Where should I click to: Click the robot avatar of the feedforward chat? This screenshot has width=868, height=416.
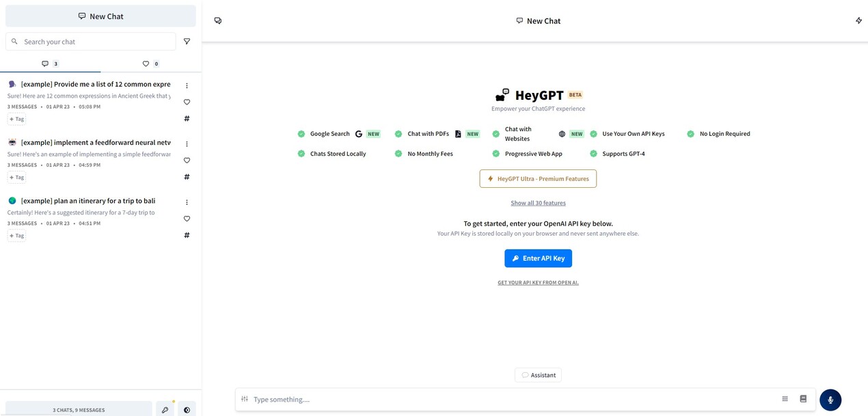pos(12,142)
